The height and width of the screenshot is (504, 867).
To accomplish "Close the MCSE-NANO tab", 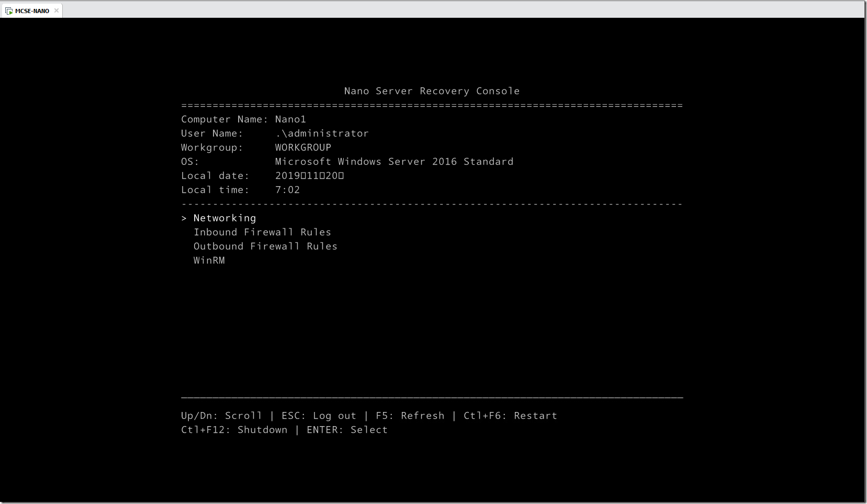I will click(57, 10).
